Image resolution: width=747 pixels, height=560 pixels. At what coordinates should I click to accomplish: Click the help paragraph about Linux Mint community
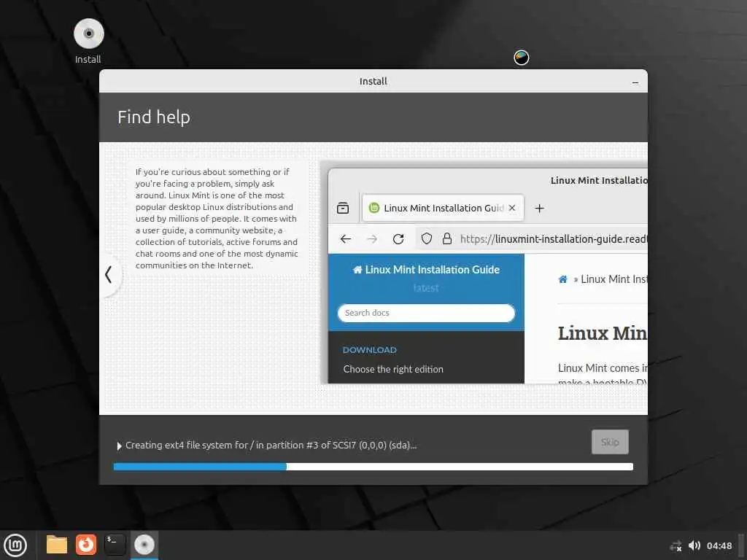point(217,219)
